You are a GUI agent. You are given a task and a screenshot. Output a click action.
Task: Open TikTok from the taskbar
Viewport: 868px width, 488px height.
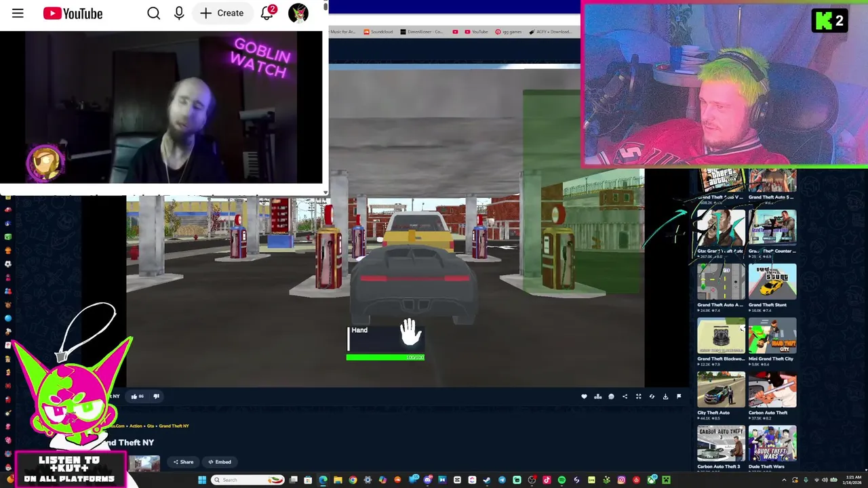(x=547, y=480)
